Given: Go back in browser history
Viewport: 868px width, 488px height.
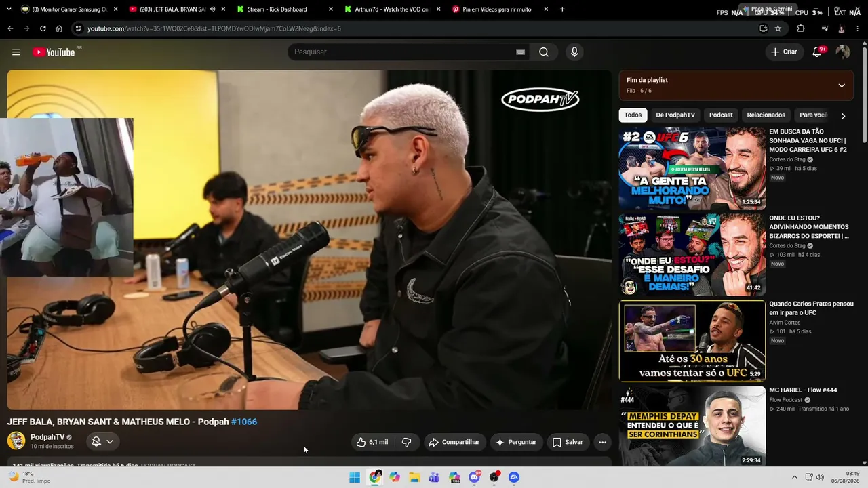Looking at the screenshot, I should click(10, 28).
